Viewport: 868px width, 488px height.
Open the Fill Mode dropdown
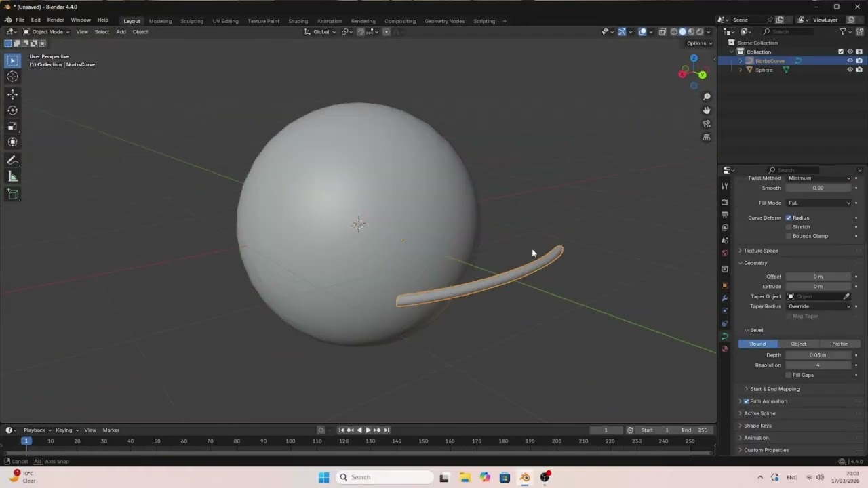[x=818, y=203]
